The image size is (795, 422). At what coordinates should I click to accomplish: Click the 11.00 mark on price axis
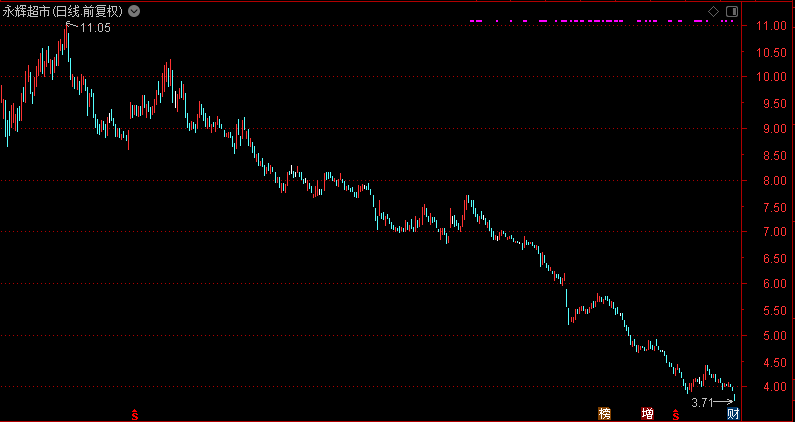(769, 25)
